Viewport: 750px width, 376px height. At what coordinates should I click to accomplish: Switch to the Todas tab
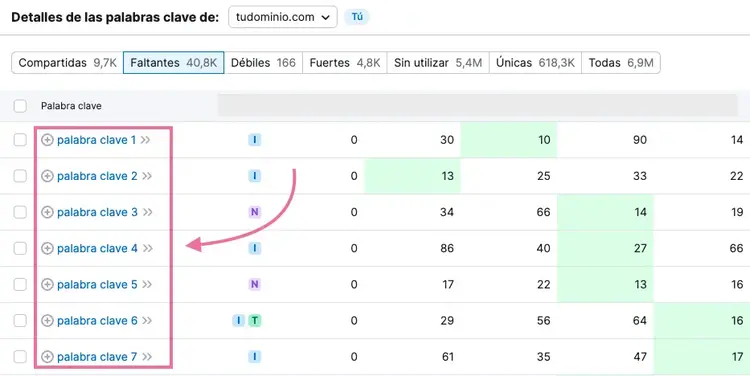(621, 63)
